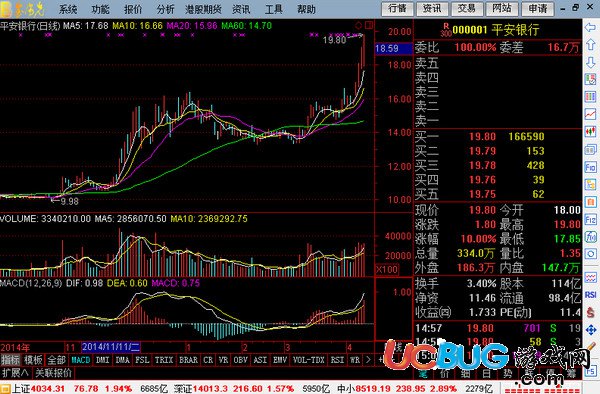Click the red dollar sign icon
The image size is (600, 394).
coord(590,312)
